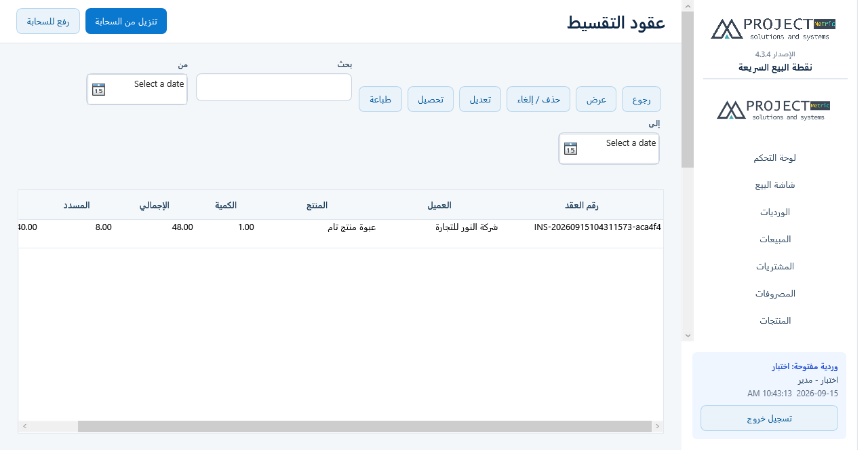Select the contract row INS-20260915104311573-aca4f4
Viewport: 868px width, 475px height.
340,227
